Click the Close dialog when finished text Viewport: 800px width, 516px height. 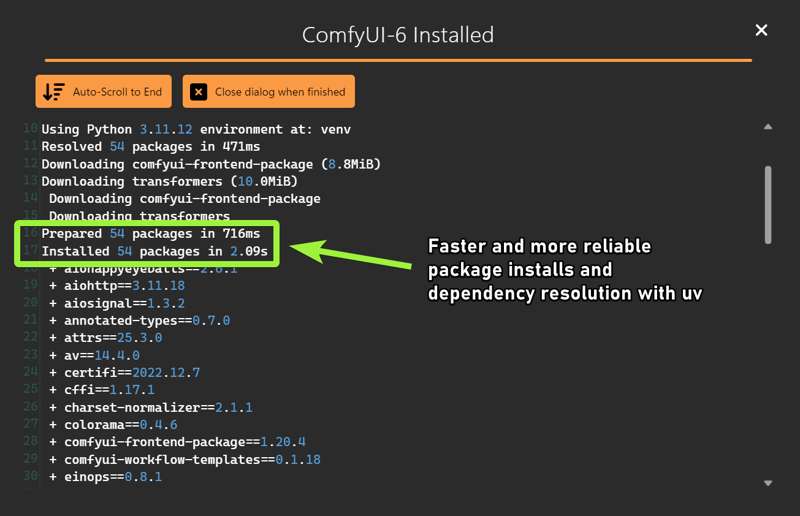click(x=279, y=92)
